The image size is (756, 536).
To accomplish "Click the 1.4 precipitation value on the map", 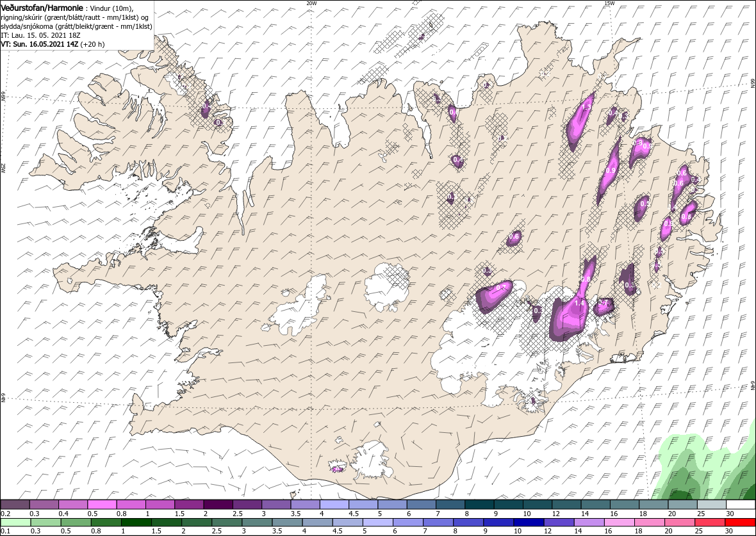I will [580, 303].
